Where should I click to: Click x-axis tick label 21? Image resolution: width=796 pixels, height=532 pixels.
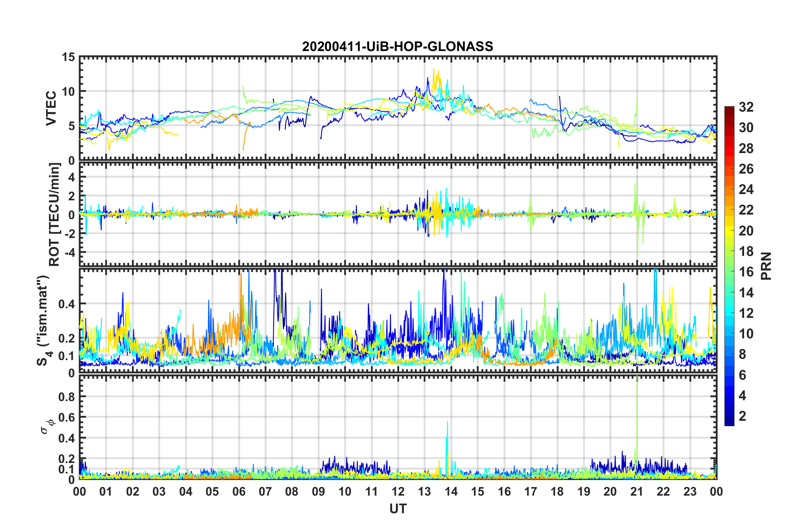point(637,491)
